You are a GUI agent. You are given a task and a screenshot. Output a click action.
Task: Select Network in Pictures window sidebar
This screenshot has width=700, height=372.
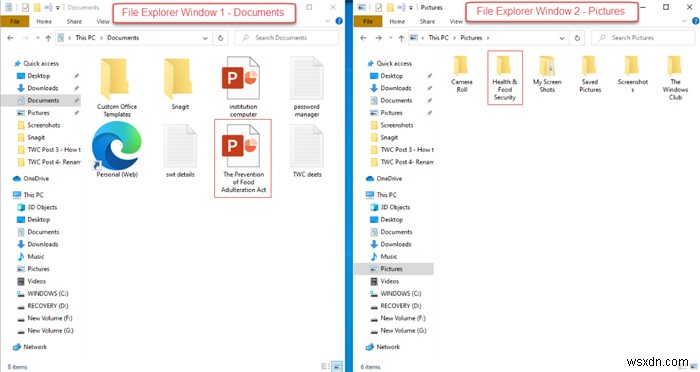383,347
